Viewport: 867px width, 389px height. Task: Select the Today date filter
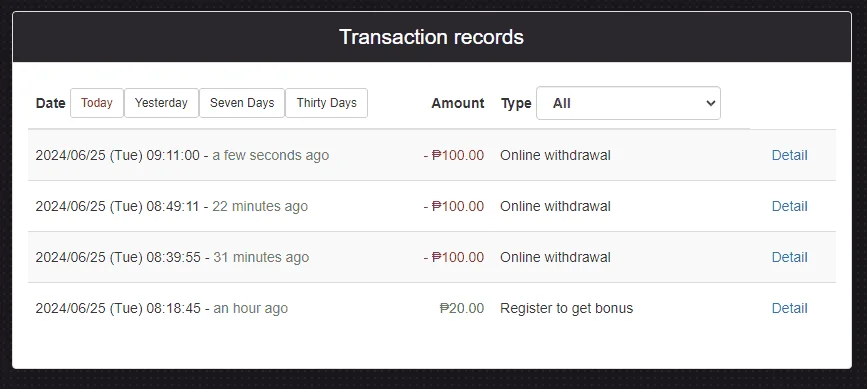tap(97, 103)
